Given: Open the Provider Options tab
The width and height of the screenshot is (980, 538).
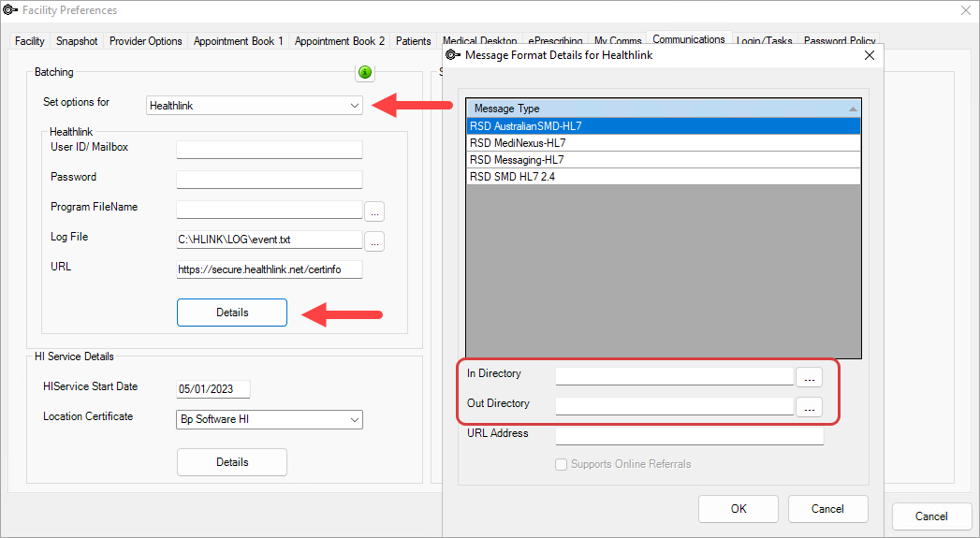Looking at the screenshot, I should 146,40.
